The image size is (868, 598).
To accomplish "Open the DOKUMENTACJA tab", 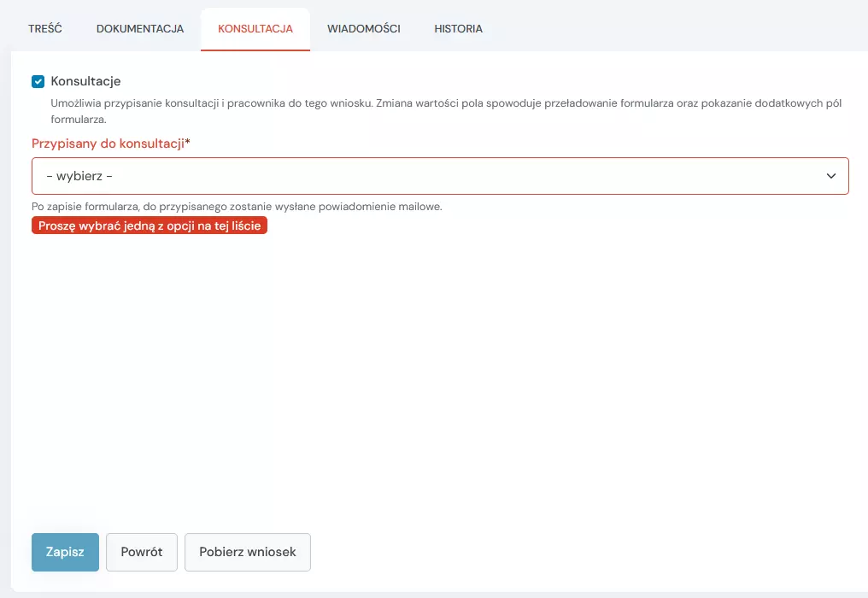I will pos(140,29).
